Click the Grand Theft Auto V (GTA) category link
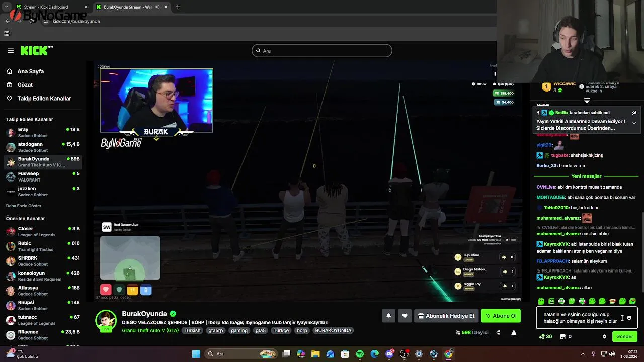 point(150,330)
